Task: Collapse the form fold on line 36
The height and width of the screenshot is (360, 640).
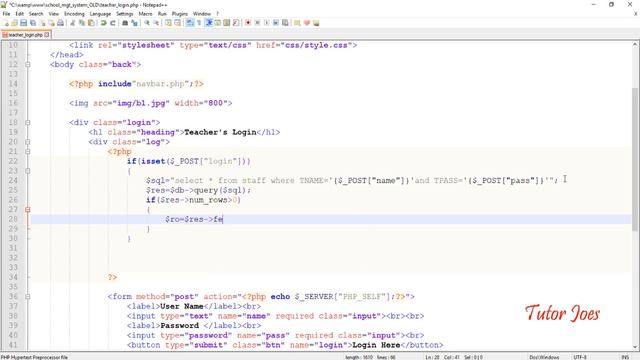Action: 28,297
